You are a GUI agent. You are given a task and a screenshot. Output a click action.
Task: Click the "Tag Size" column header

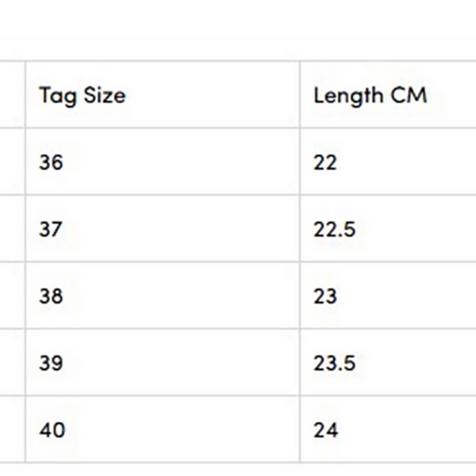tap(82, 95)
